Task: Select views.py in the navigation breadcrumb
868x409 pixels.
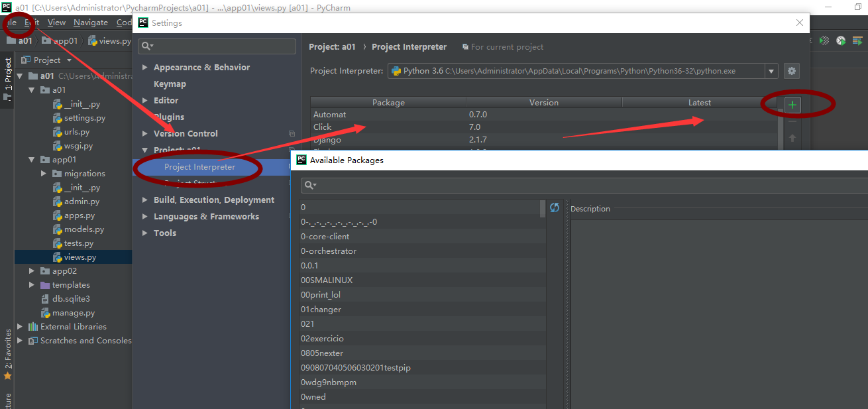Action: [x=109, y=40]
